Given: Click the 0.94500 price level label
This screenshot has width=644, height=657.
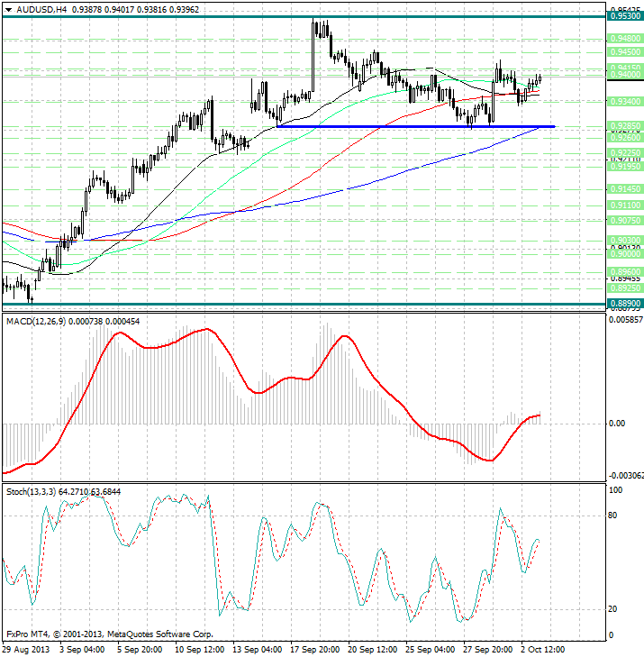Looking at the screenshot, I should pos(625,52).
